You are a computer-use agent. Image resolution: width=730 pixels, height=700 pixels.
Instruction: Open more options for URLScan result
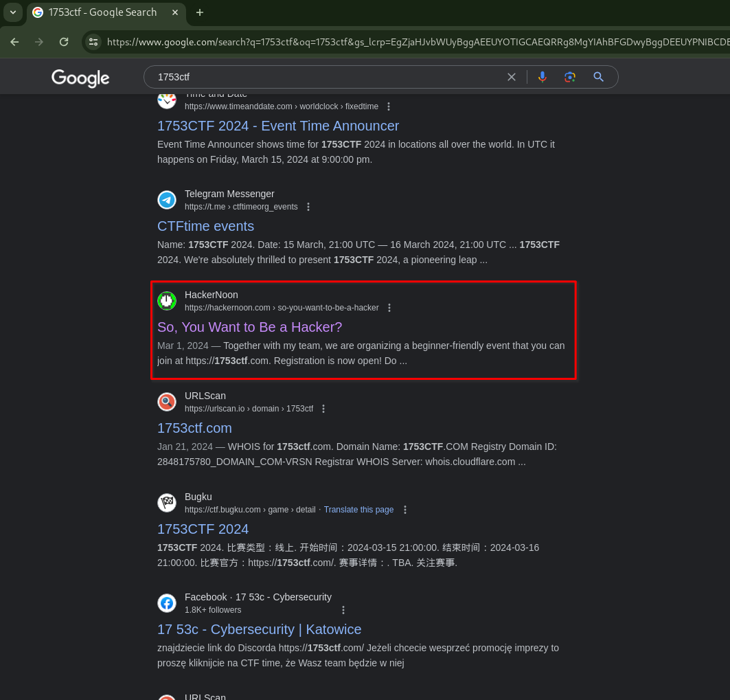pos(323,409)
